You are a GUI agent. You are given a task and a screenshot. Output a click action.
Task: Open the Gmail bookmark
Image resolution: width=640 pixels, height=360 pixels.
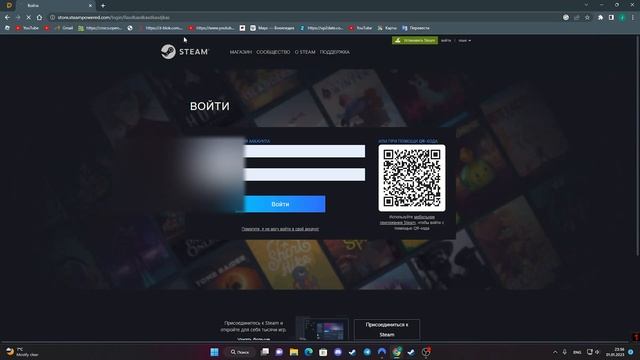point(64,28)
